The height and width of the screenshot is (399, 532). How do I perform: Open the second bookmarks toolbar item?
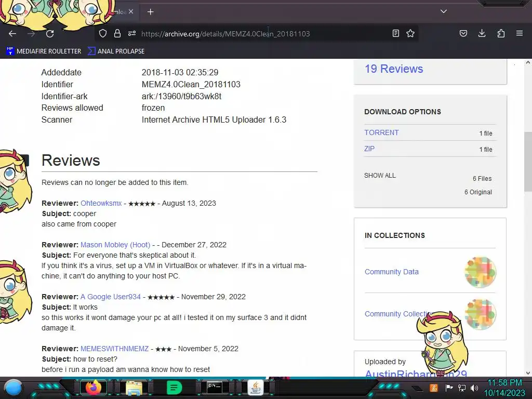[116, 51]
